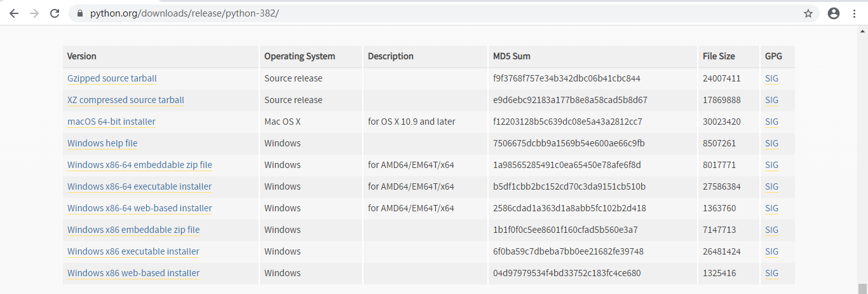Select MD5 sum 7506675dcbb9a1569b54e600ae66c9fb
The height and width of the screenshot is (294, 868).
tap(569, 143)
